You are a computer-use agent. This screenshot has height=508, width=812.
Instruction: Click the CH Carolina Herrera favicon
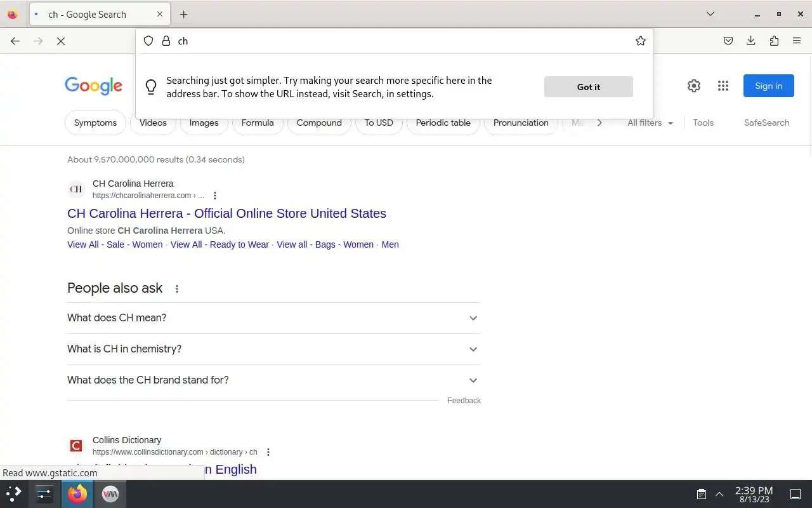pos(76,189)
